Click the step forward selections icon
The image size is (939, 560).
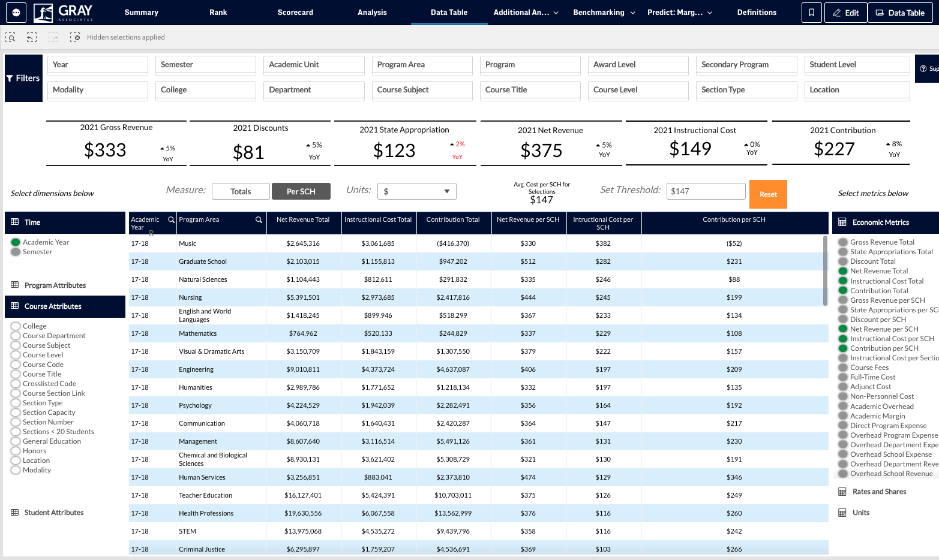pos(53,37)
